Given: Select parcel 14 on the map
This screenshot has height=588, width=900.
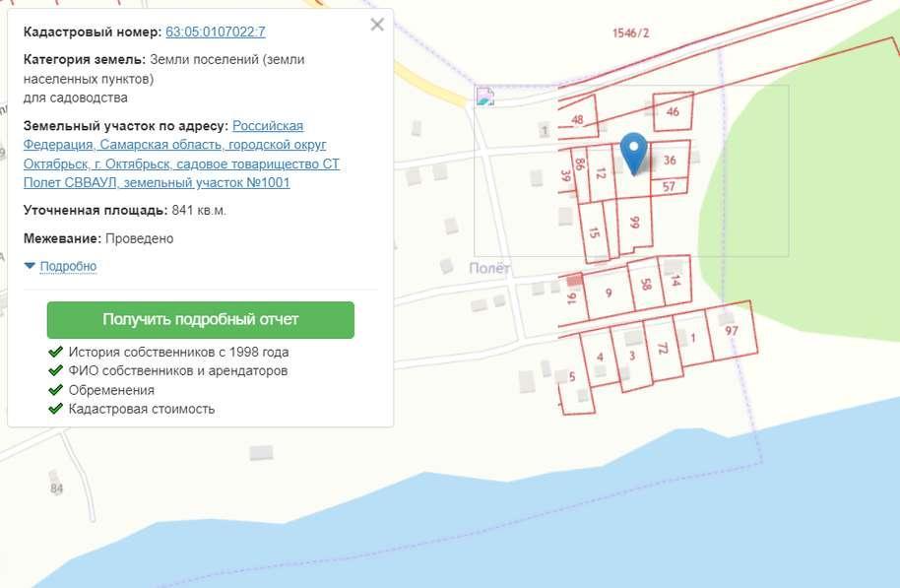Looking at the screenshot, I should click(x=675, y=281).
